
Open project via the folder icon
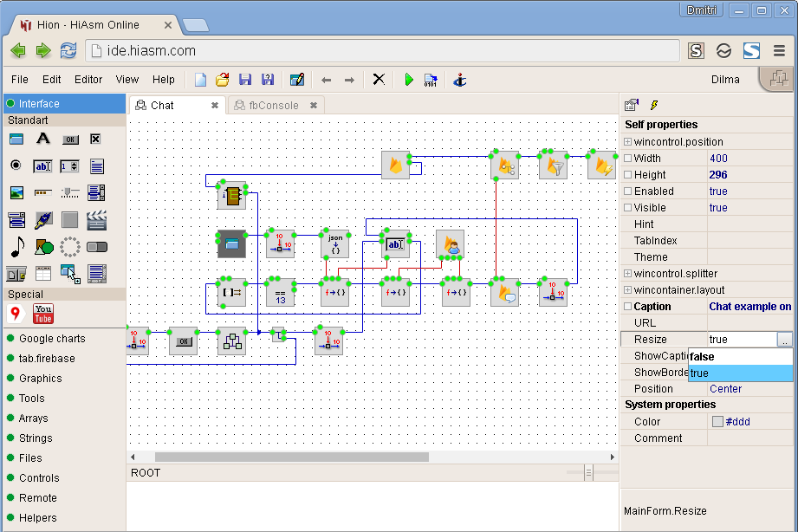point(223,80)
